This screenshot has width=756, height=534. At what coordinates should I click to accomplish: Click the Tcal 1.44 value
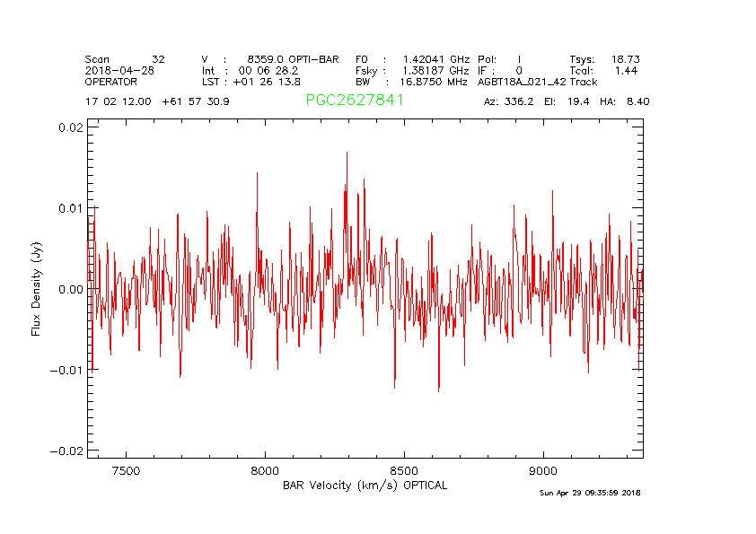pyautogui.click(x=604, y=70)
